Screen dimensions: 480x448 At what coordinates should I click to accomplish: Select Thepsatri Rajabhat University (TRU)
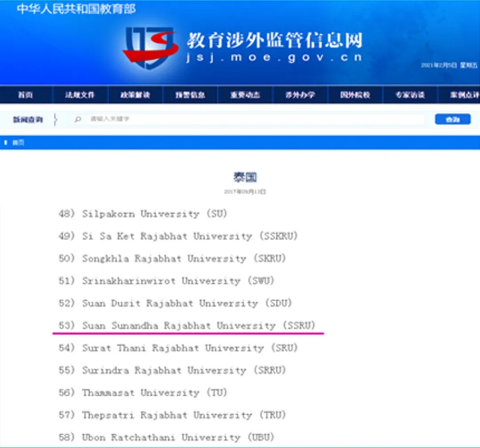coord(172,415)
